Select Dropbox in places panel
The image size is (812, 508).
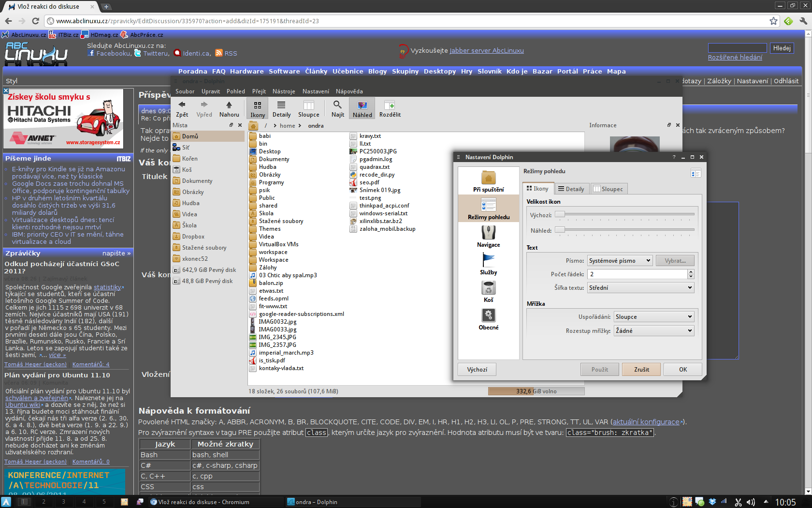[x=208, y=237]
